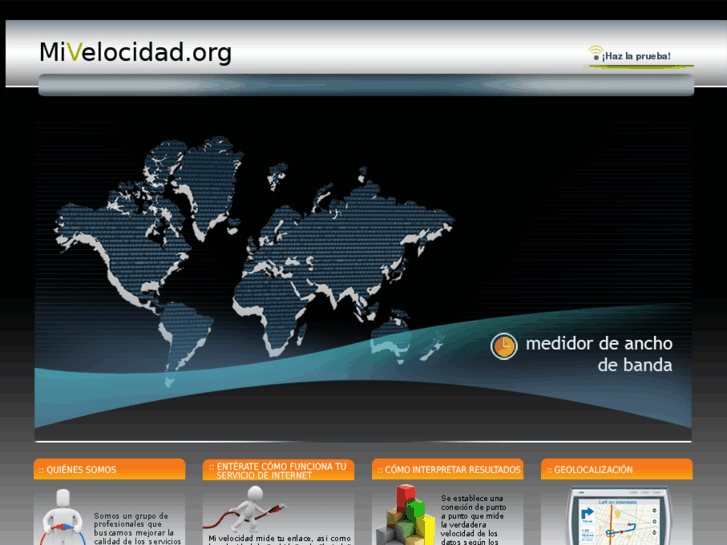727x545 pixels.
Task: Open ENTÉRATE CÓMO FUNCIONA TU SERVICIO DE INTERNET header
Action: [x=278, y=470]
